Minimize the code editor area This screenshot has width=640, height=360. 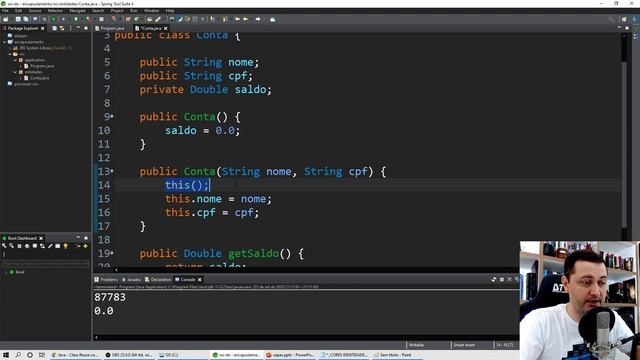tap(619, 28)
